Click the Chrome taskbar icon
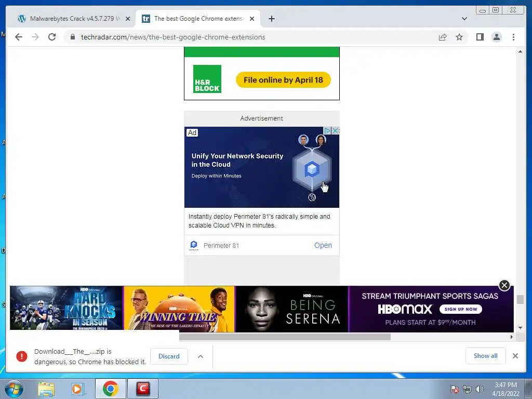This screenshot has height=399, width=532. point(110,389)
